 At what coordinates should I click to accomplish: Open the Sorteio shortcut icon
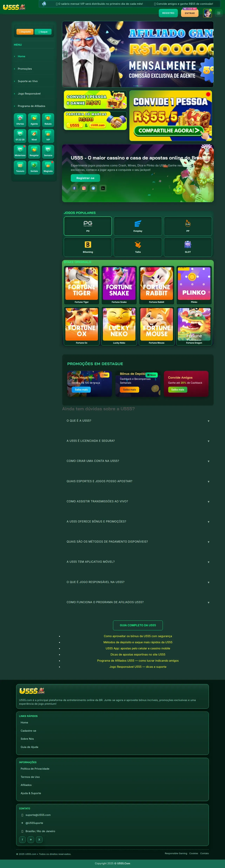click(34, 168)
